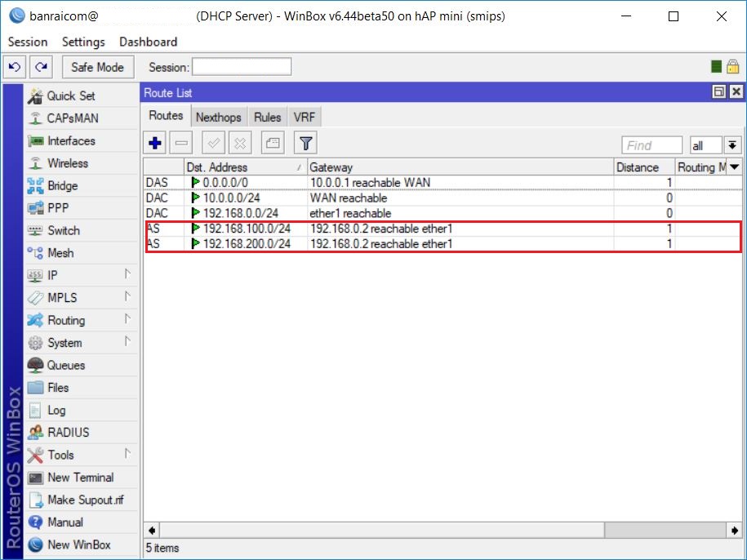Click the Redo arrow icon

pos(42,67)
